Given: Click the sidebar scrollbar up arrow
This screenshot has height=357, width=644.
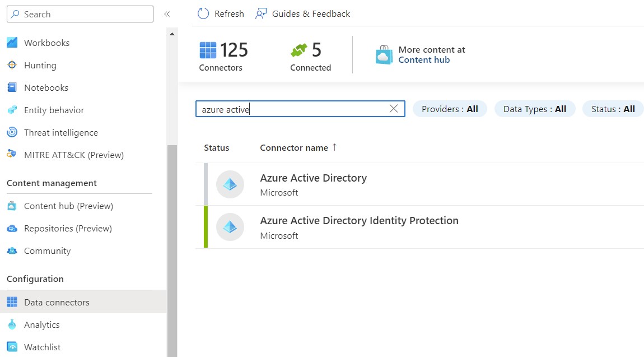Looking at the screenshot, I should (x=172, y=34).
